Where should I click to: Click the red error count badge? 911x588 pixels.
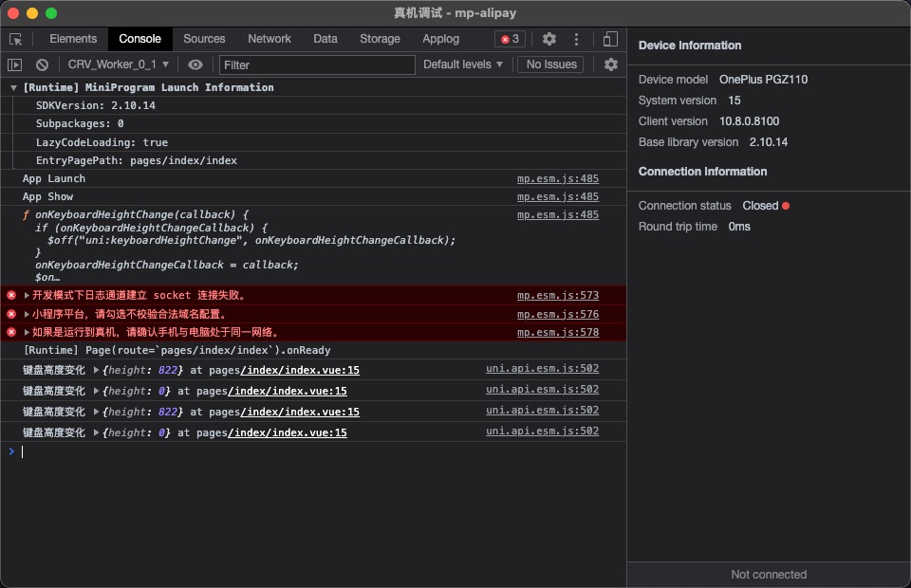click(x=510, y=39)
